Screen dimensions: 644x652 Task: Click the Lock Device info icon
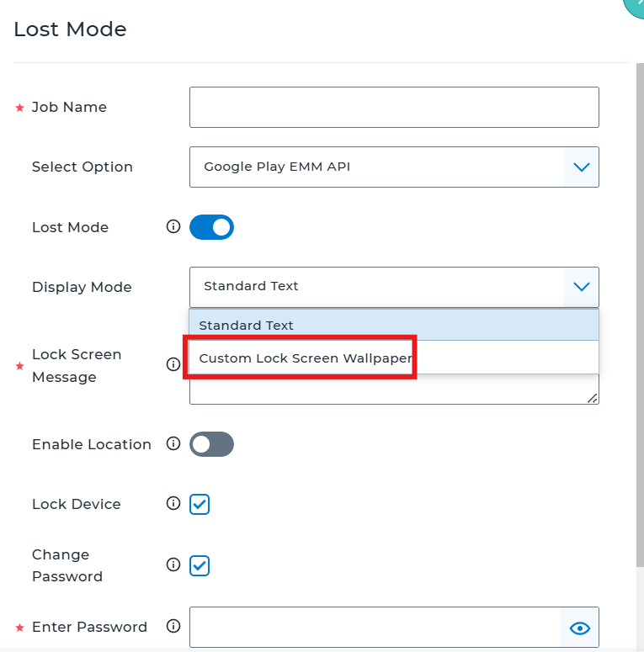[x=173, y=504]
